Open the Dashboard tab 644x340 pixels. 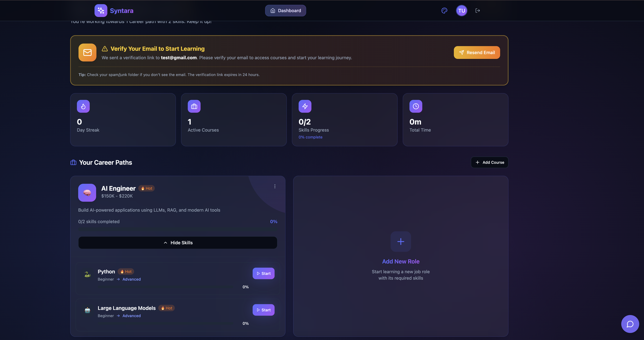[x=285, y=11]
